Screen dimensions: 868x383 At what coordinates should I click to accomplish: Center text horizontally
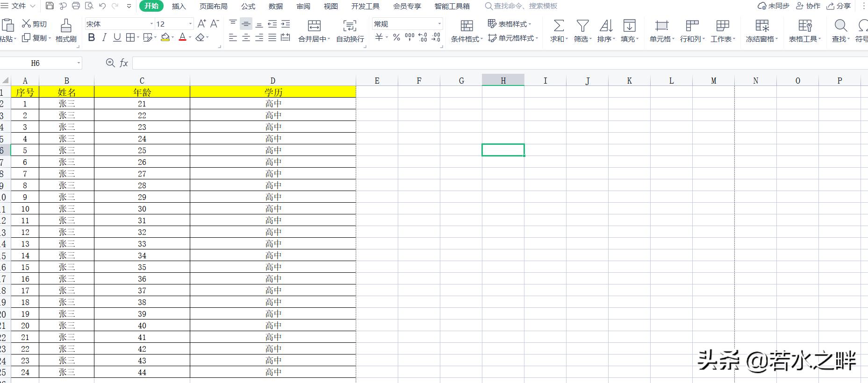(x=246, y=37)
